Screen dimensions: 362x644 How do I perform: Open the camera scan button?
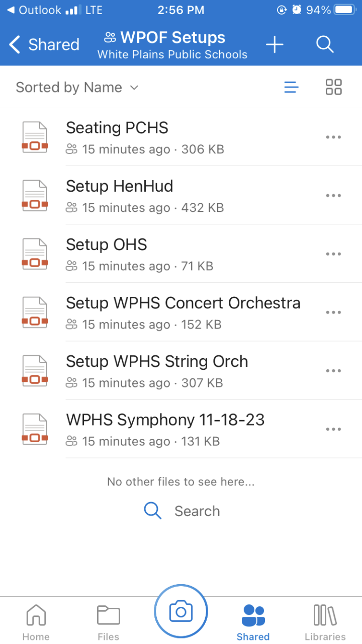[x=181, y=611]
